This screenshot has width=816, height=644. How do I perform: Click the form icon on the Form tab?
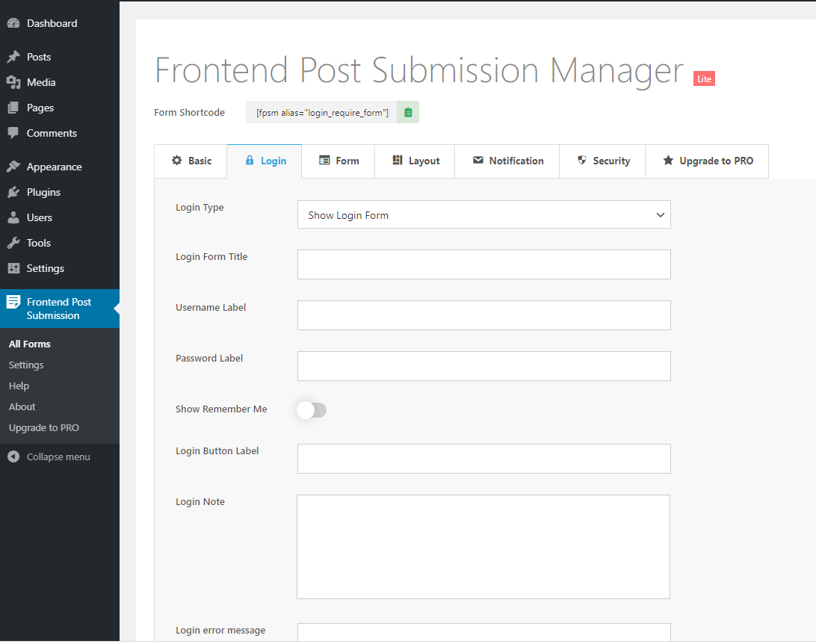point(324,160)
